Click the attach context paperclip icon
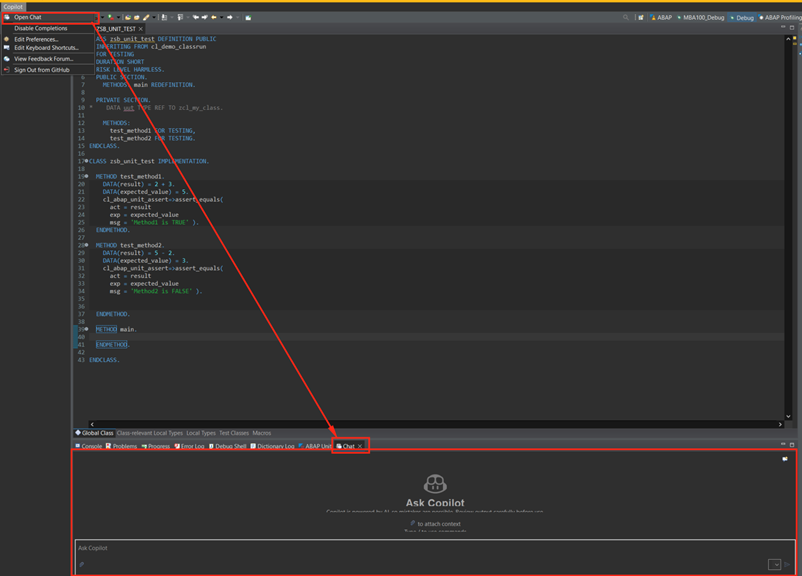802x576 pixels. coord(82,565)
